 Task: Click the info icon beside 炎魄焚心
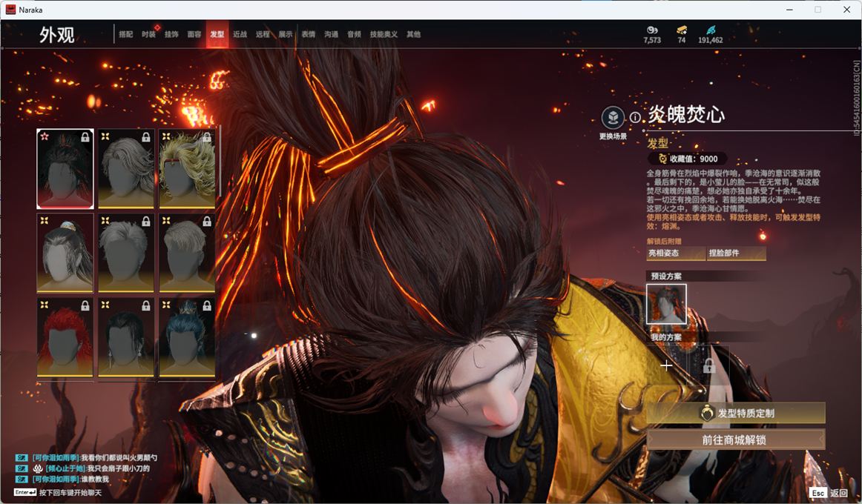(x=635, y=117)
